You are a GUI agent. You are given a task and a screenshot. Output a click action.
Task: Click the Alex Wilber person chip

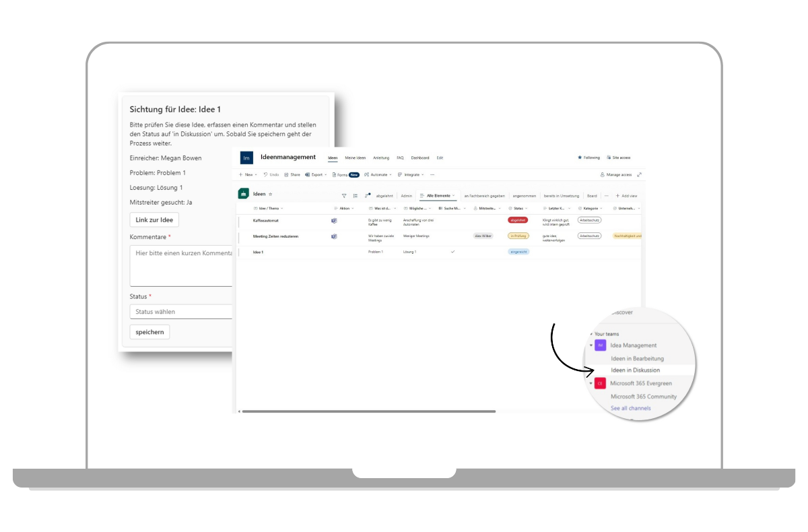pos(483,236)
